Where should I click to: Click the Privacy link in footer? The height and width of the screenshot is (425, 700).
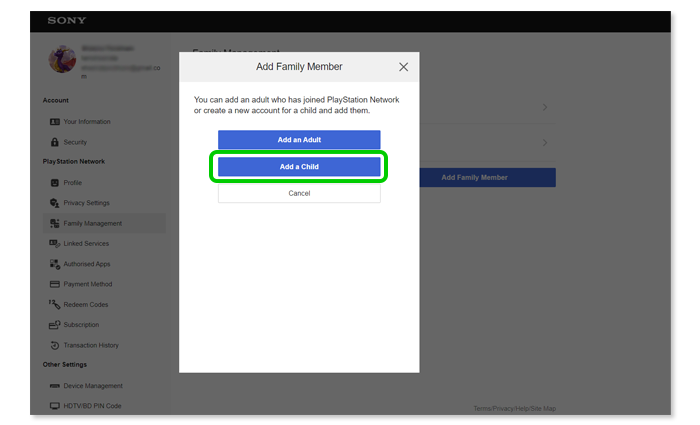[x=503, y=408]
